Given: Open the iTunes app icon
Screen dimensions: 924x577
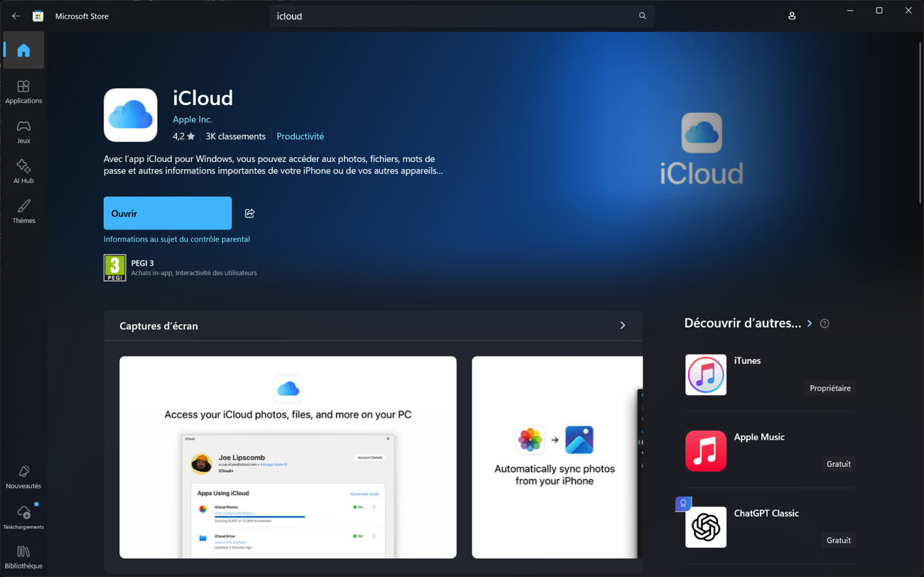Looking at the screenshot, I should (706, 374).
